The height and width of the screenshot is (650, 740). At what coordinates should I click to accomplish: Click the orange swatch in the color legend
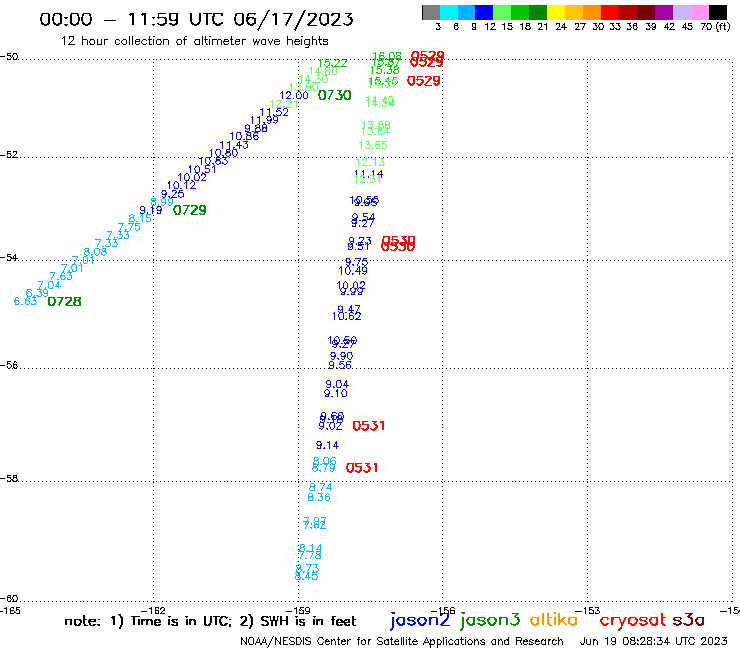593,12
